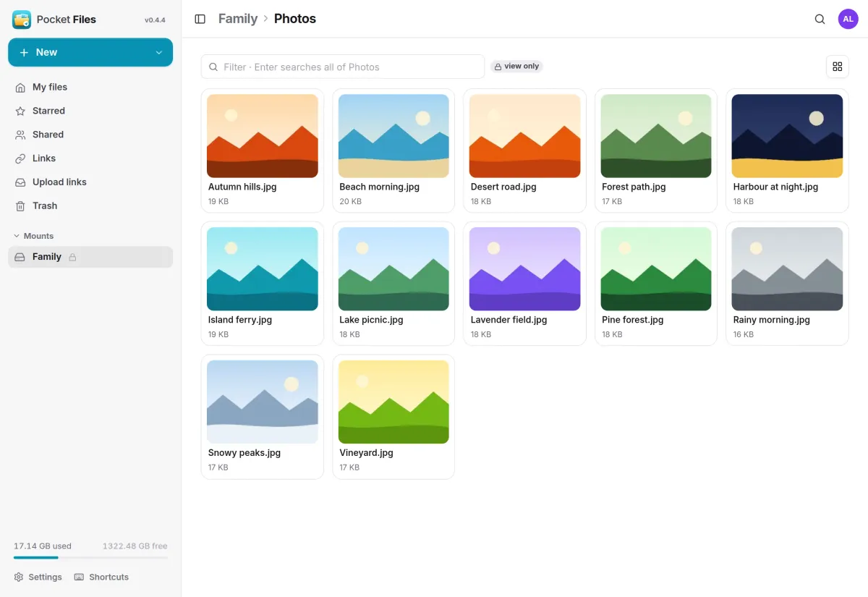The width and height of the screenshot is (868, 597).
Task: Click the 16 KB size under Rainy morning
Action: [744, 335]
